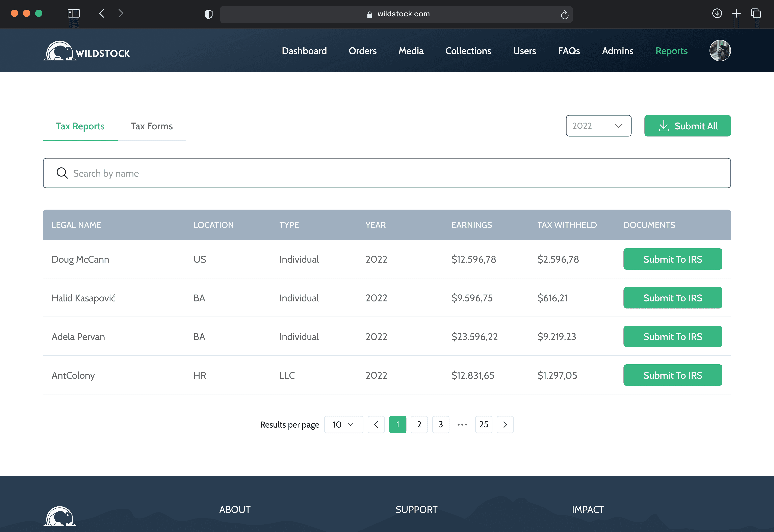
Task: Open the Reports navigation item
Action: (x=671, y=51)
